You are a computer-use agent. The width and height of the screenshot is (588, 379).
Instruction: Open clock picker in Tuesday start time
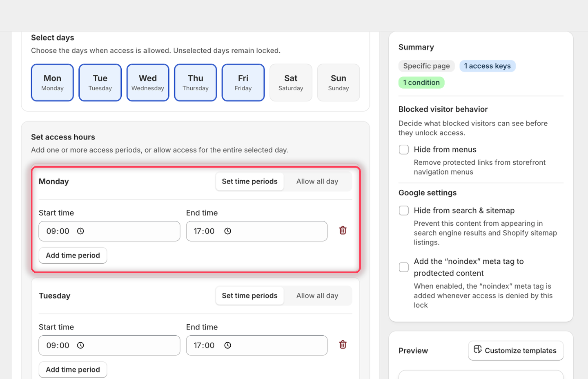(x=80, y=345)
